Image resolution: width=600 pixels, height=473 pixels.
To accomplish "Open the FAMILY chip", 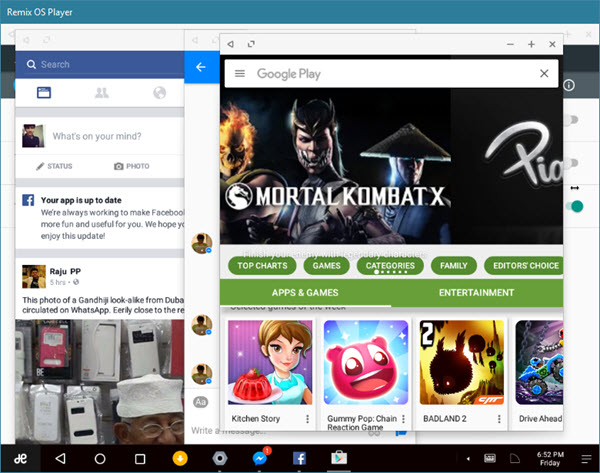I will click(x=453, y=266).
